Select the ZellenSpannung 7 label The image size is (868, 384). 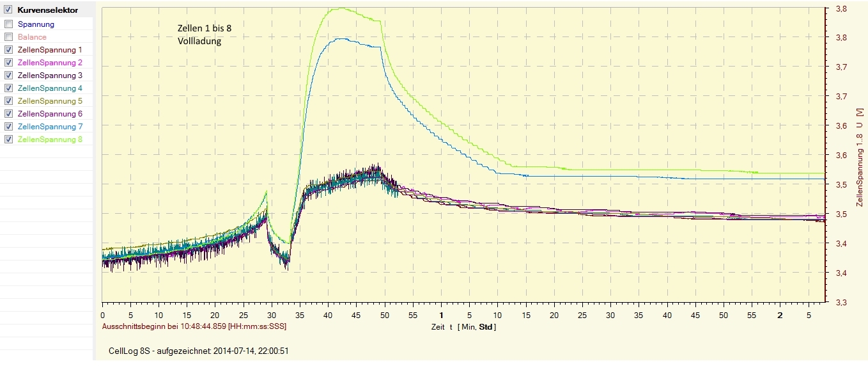[x=50, y=127]
